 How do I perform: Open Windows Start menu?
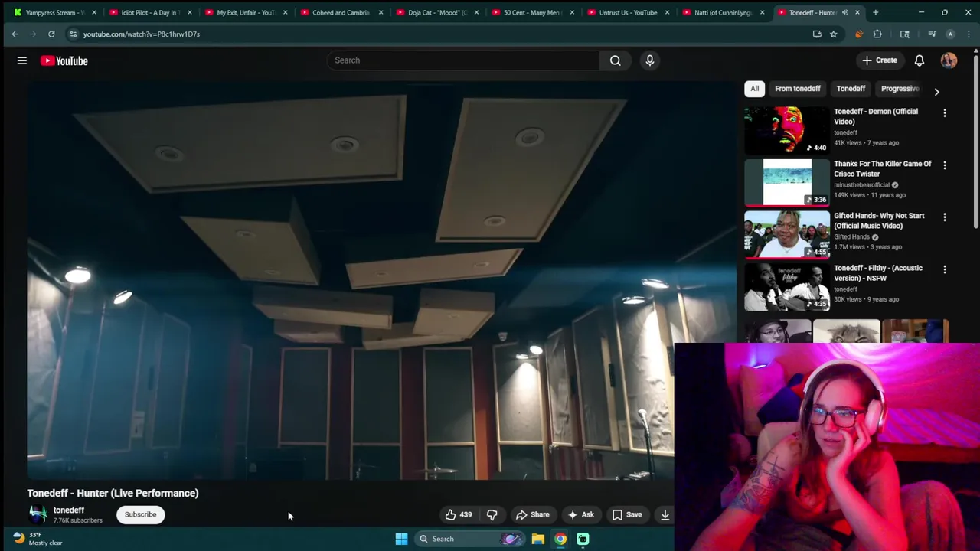[x=401, y=539]
